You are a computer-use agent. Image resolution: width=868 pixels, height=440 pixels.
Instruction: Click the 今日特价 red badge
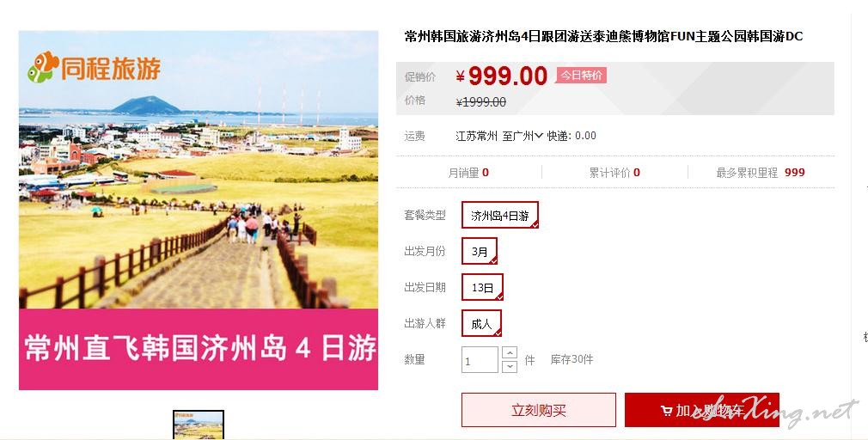[x=581, y=76]
